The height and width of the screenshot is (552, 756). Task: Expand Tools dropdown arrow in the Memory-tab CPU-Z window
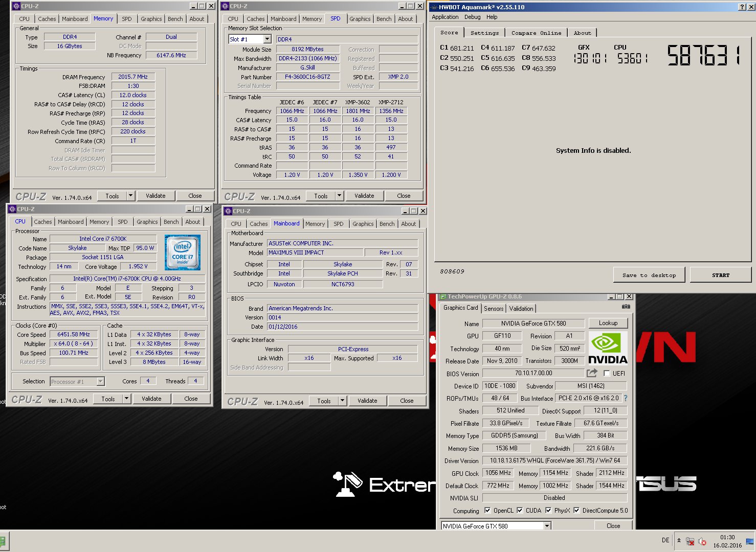coord(131,196)
